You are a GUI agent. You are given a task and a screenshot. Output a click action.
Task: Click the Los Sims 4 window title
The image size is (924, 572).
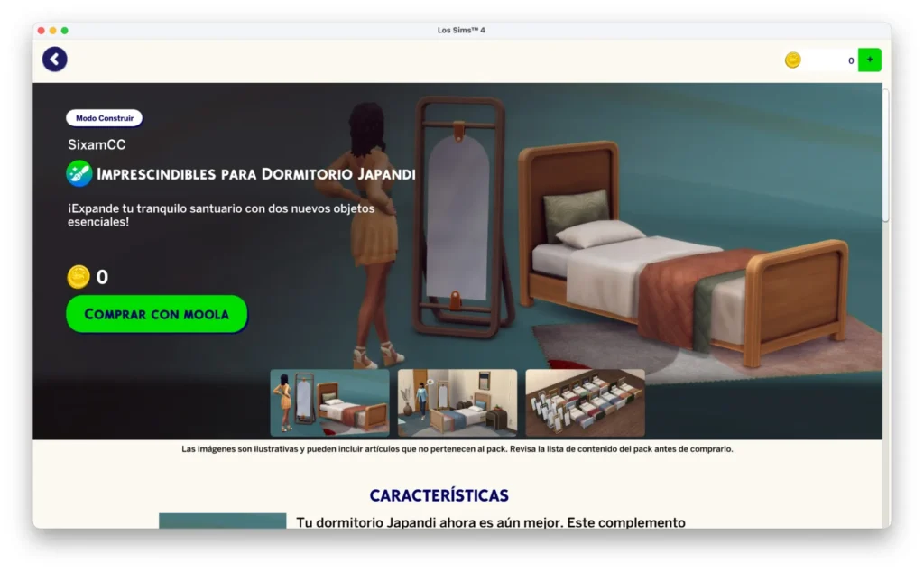coord(461,30)
